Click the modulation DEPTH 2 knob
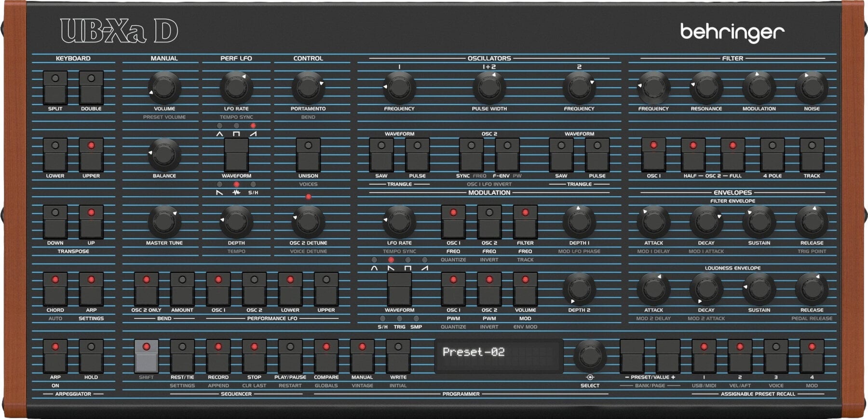868x419 pixels. [579, 289]
